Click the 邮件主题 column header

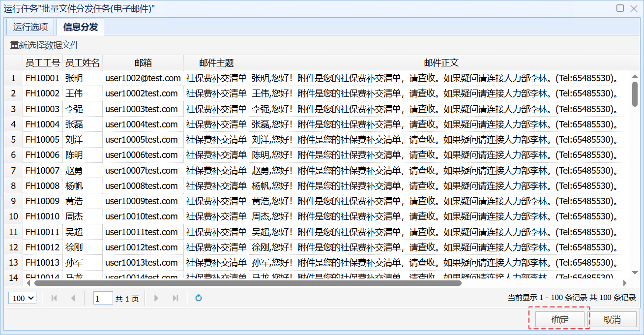(x=216, y=62)
